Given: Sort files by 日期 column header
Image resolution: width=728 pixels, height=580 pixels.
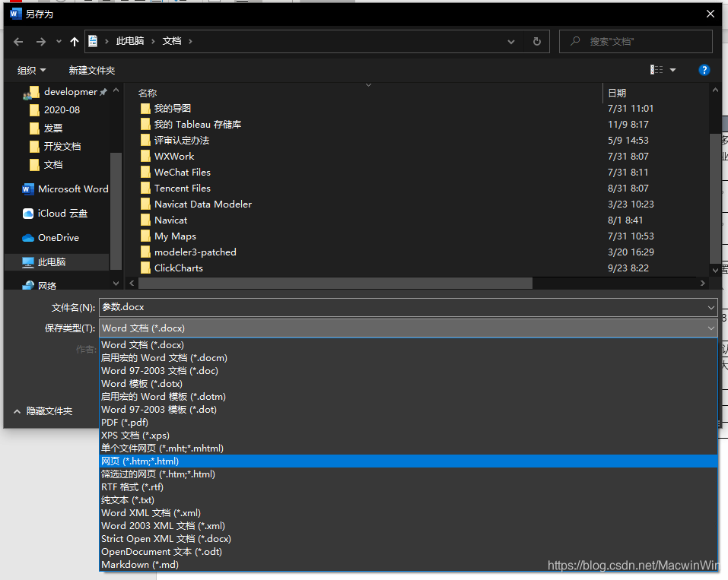Looking at the screenshot, I should (617, 93).
